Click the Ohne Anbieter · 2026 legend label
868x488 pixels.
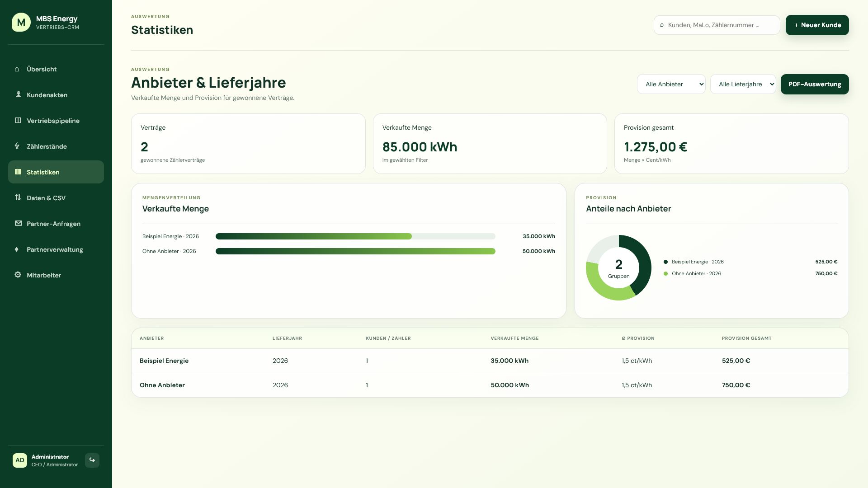tap(696, 274)
